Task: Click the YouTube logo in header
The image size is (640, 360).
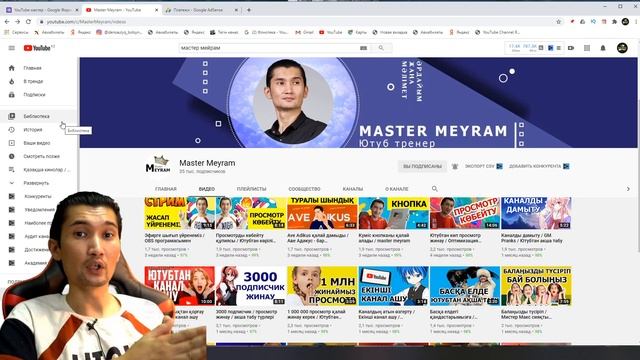Action: click(x=38, y=48)
